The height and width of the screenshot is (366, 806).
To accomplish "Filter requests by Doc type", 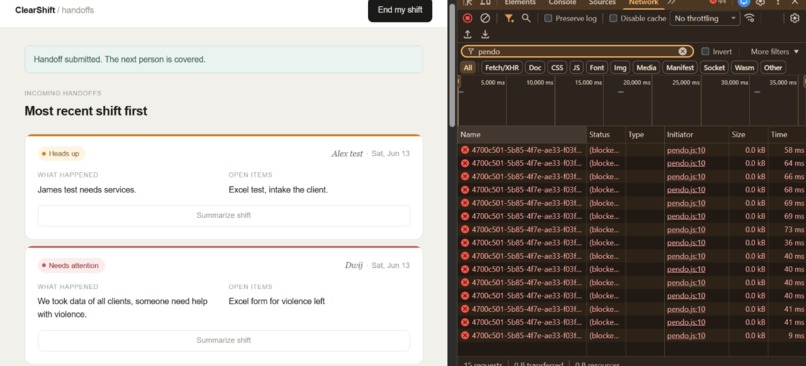I will click(535, 67).
